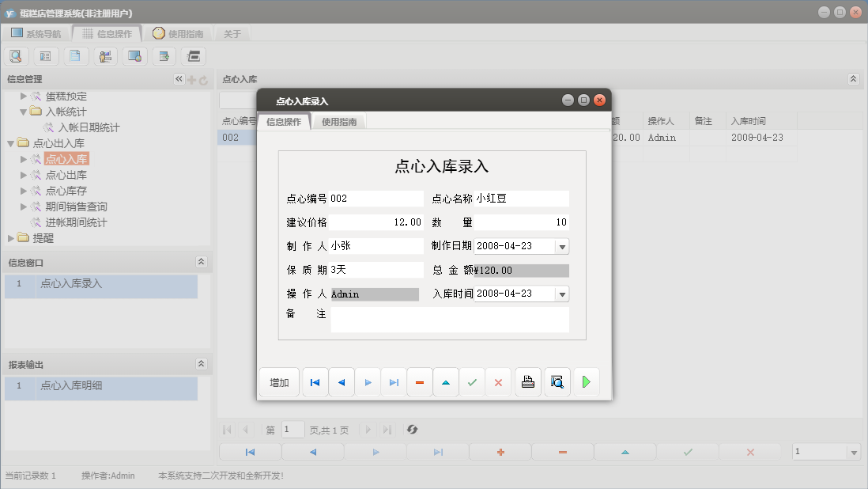
Task: Click the orange plus icon in the bottom toolbar
Action: [500, 451]
